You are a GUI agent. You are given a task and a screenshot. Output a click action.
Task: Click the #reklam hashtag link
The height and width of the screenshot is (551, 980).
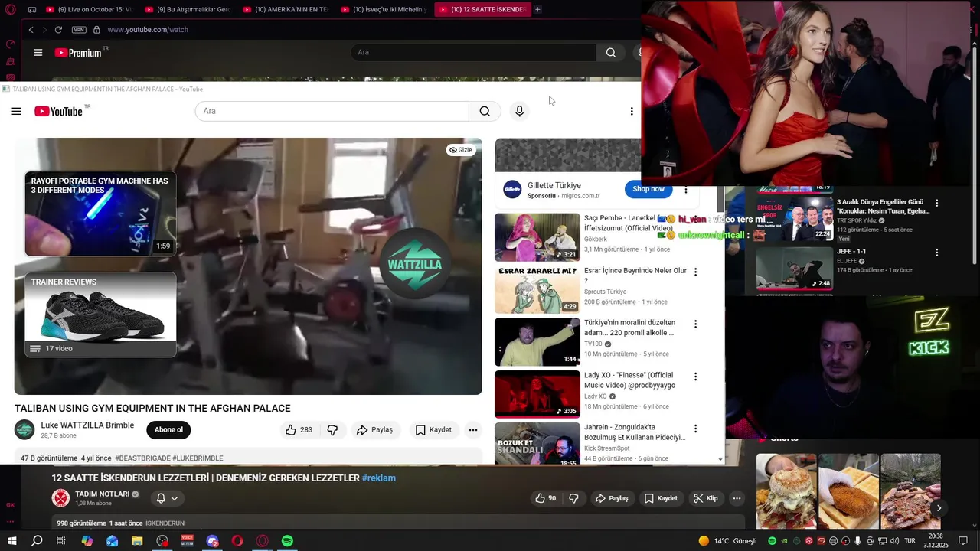[x=379, y=478]
